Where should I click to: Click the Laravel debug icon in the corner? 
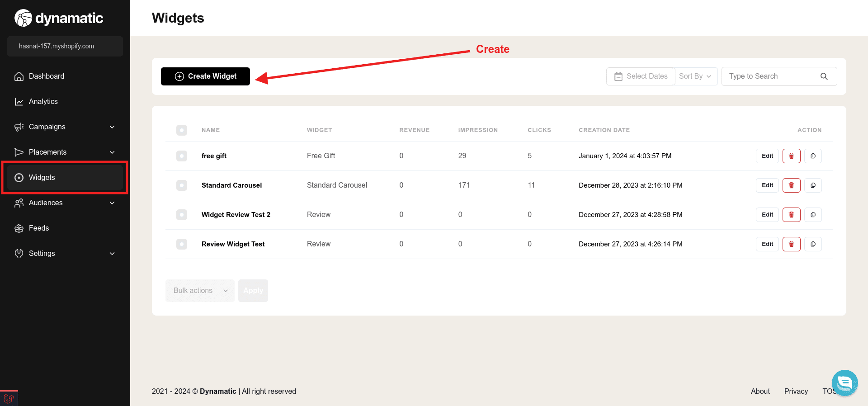point(9,398)
